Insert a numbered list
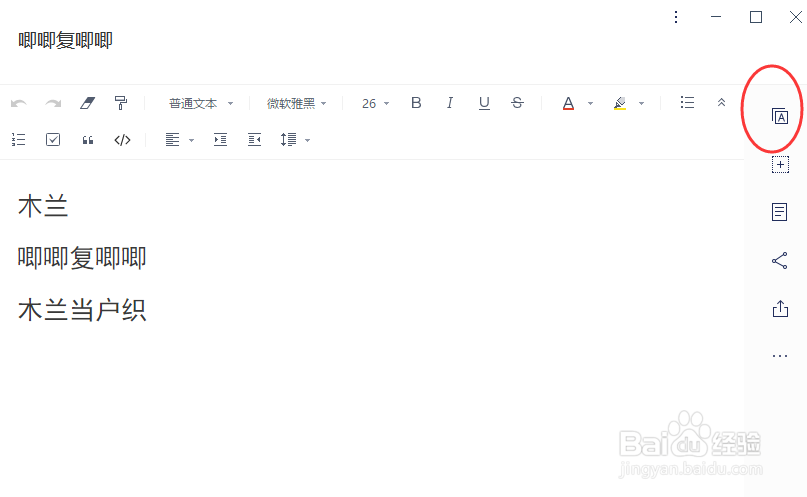Screen dimensions: 807x497 click(19, 139)
